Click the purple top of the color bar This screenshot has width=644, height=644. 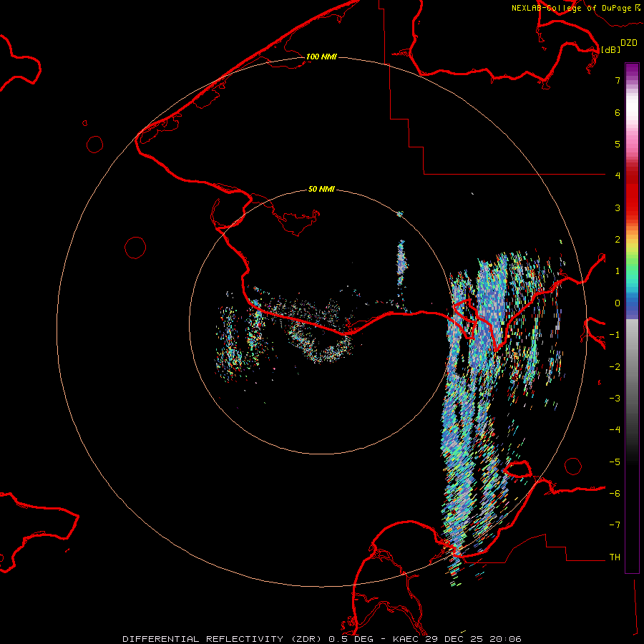point(632,70)
